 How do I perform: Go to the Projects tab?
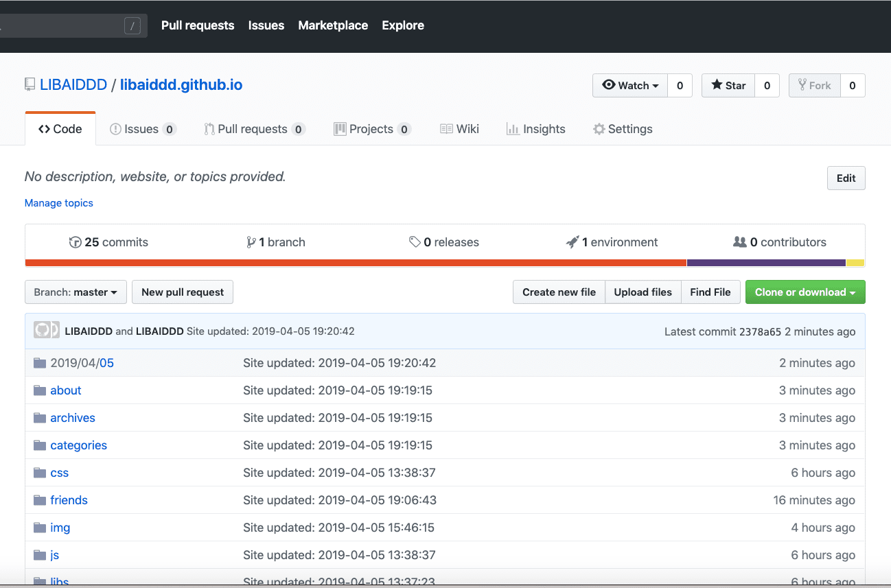click(373, 129)
